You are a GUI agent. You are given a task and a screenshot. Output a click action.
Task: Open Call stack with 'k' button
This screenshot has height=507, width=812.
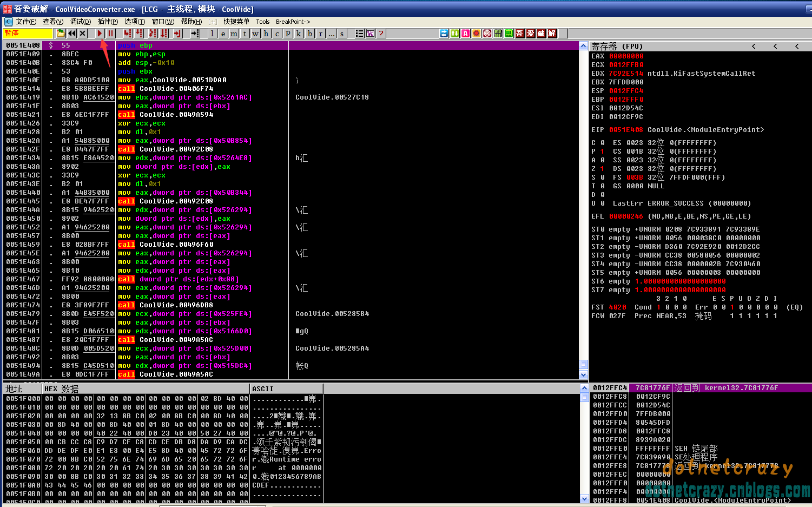(299, 34)
